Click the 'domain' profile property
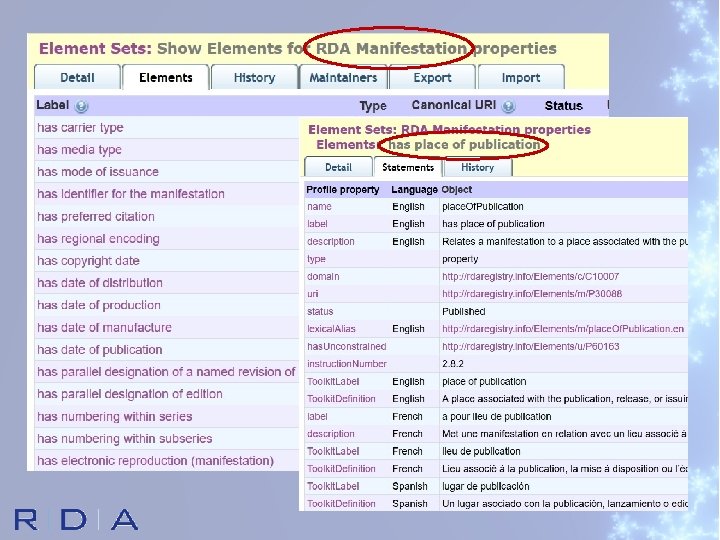 (323, 276)
